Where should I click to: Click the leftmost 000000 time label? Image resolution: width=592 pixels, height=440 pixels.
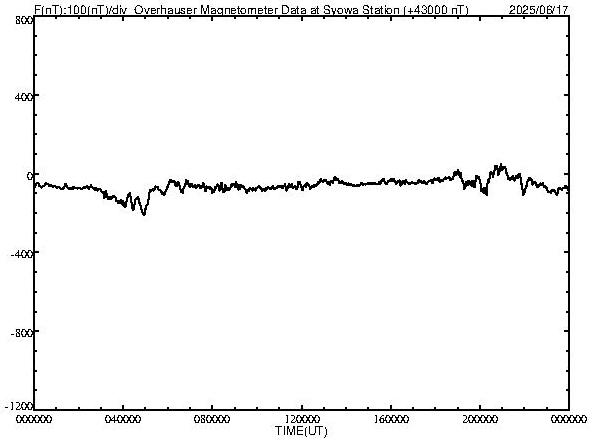34,419
